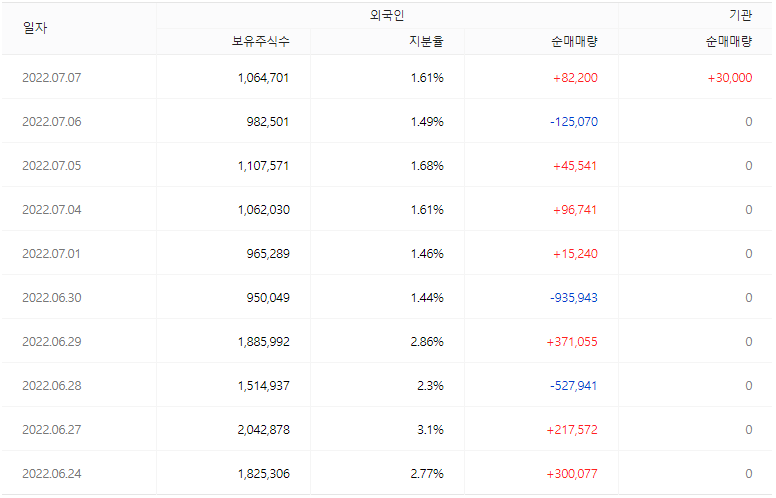The image size is (776, 498).
Task: Click the 1.46% ownership ratio
Action: click(x=427, y=254)
